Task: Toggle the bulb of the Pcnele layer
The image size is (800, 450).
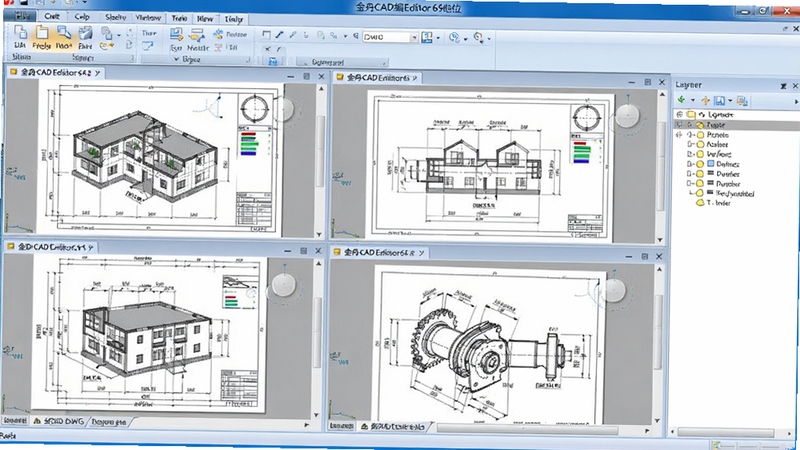Action: [701, 135]
